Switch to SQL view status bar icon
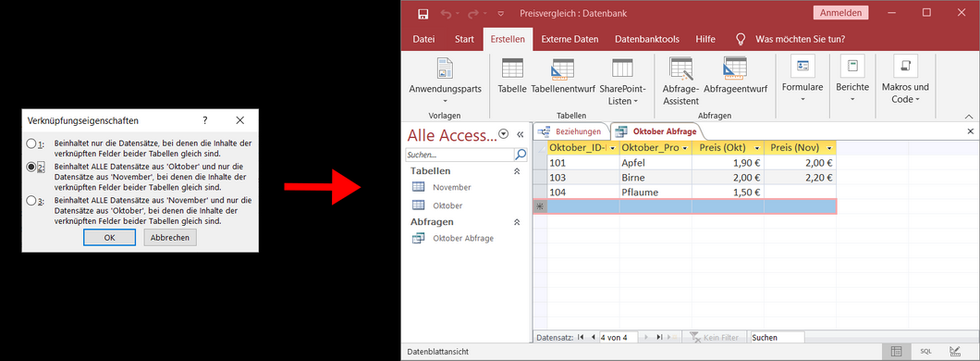This screenshot has width=980, height=361. click(925, 352)
